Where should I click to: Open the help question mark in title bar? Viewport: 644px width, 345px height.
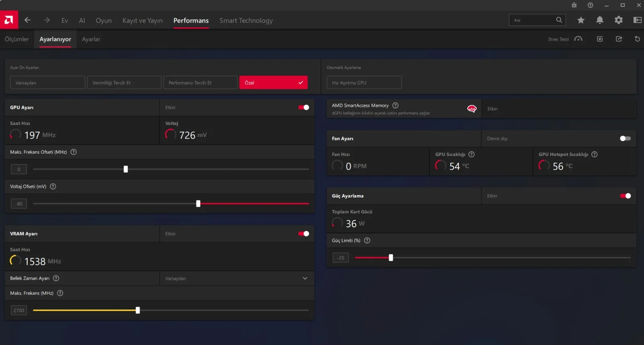click(590, 5)
